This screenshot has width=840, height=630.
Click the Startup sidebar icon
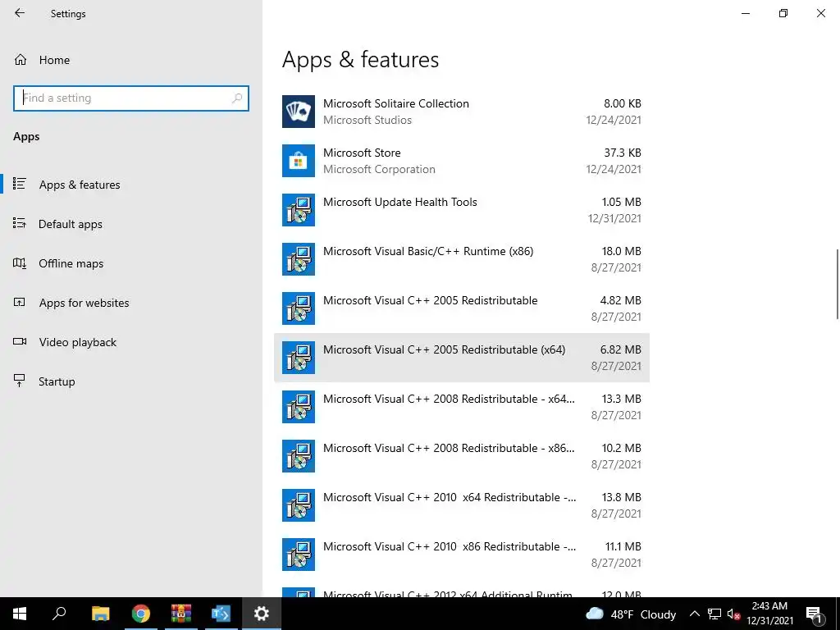(20, 381)
